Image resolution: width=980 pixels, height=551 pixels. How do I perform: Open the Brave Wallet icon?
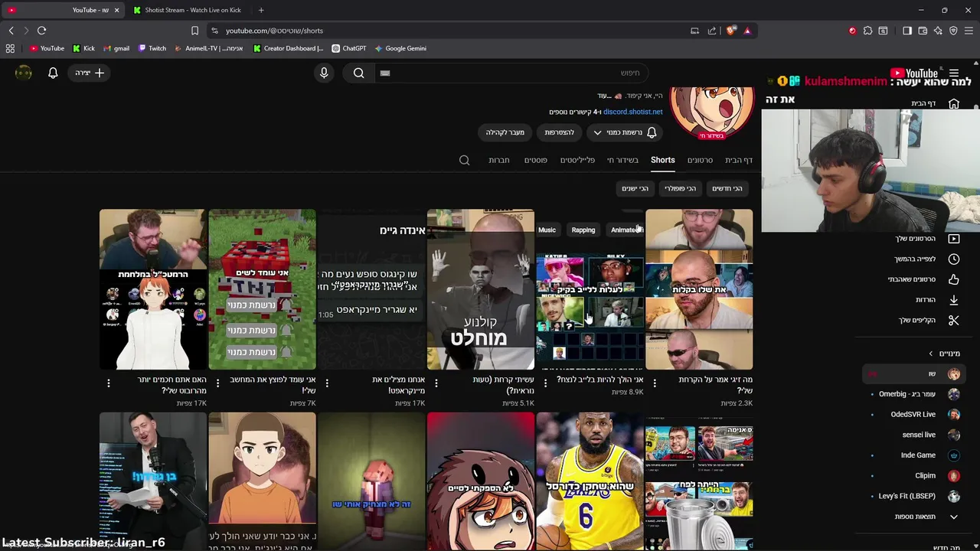tap(923, 31)
